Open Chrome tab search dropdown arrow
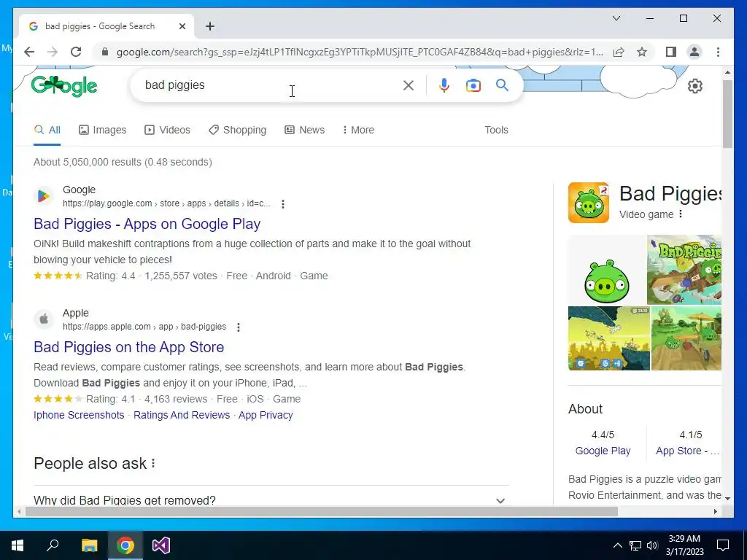 pyautogui.click(x=616, y=18)
